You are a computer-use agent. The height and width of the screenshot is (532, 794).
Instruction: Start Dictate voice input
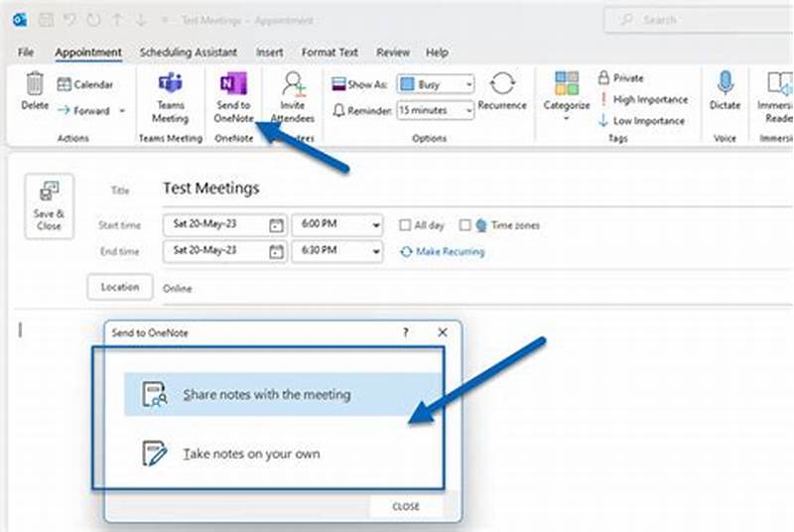point(725,91)
